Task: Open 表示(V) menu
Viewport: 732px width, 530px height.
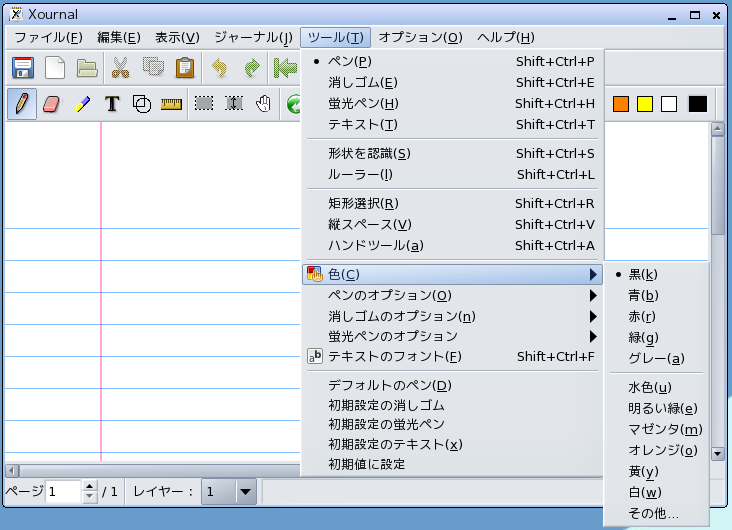Action: coord(177,37)
